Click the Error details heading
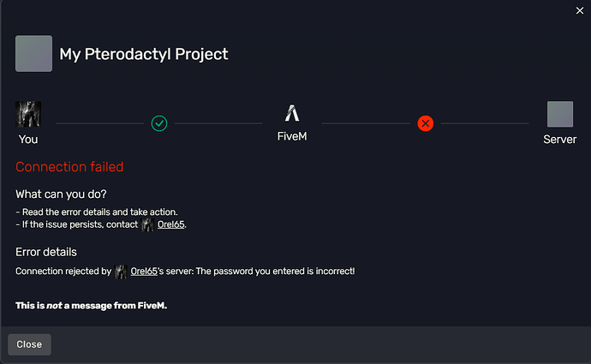The width and height of the screenshot is (591, 364). tap(46, 252)
